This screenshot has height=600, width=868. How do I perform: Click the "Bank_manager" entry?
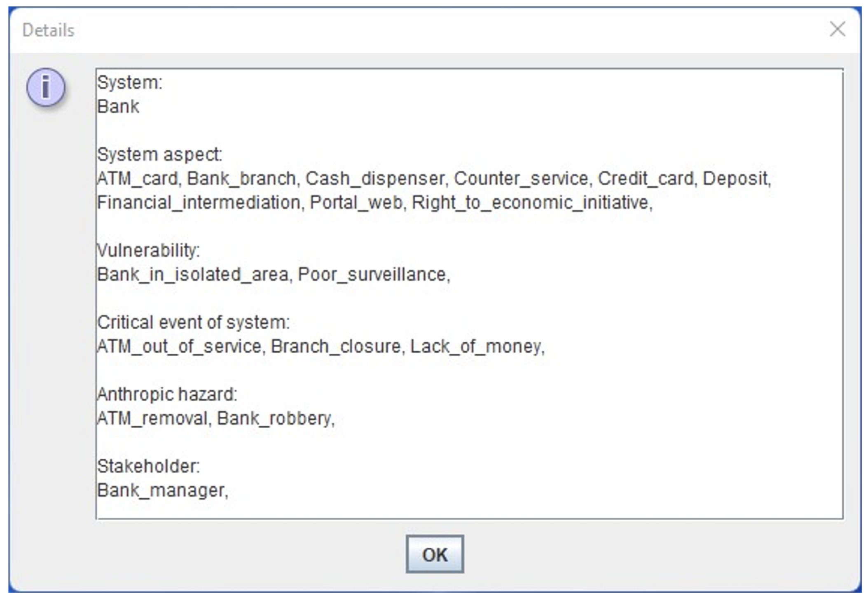click(161, 490)
